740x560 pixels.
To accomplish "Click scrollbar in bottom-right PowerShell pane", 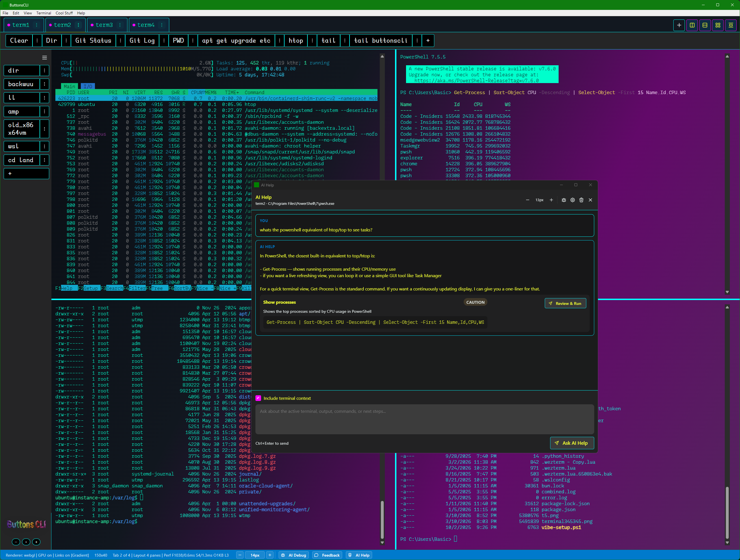I will pos(727,513).
